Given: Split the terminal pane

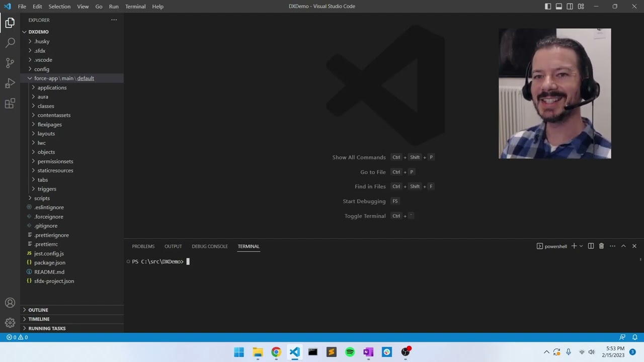Looking at the screenshot, I should tap(591, 246).
